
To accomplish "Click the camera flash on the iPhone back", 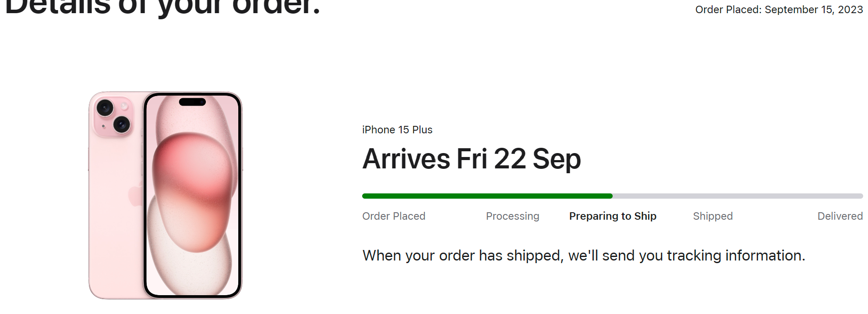I will pyautogui.click(x=124, y=106).
